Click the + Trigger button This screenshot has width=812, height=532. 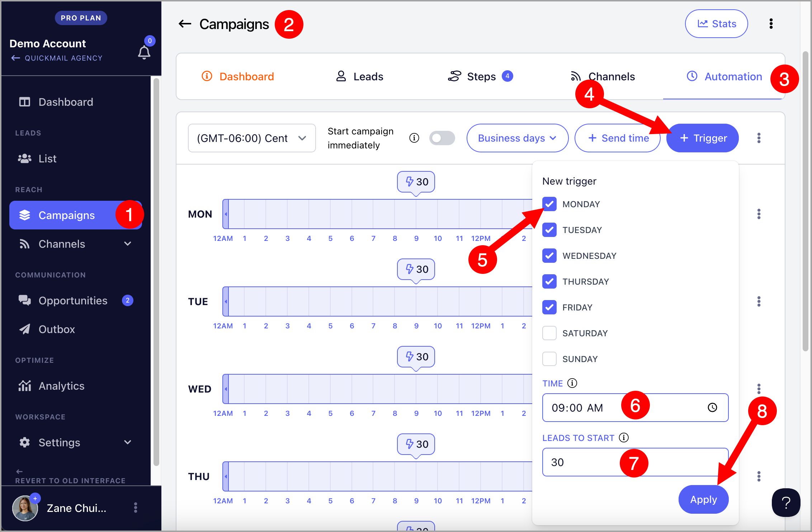[703, 138]
